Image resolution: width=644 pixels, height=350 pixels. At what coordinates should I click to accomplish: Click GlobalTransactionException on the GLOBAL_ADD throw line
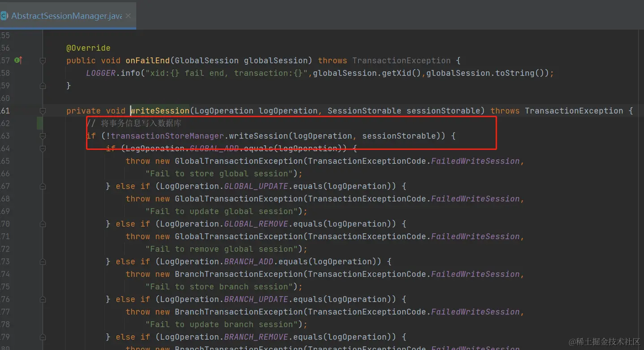(239, 161)
